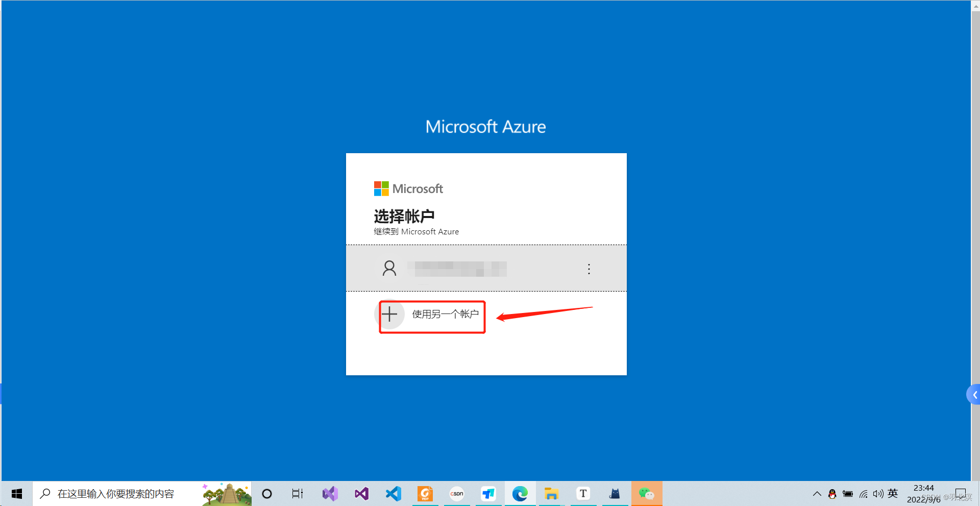The height and width of the screenshot is (506, 980).
Task: Choose the 使用另一个帐户 option
Action: click(486, 314)
